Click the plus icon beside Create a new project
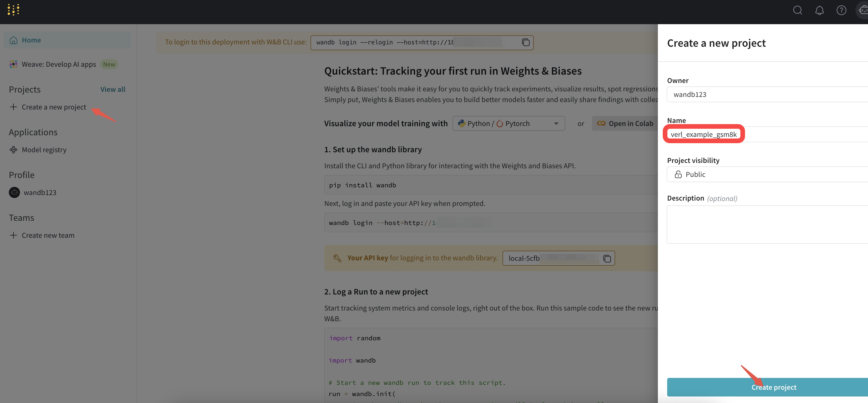This screenshot has width=868, height=403. 13,107
